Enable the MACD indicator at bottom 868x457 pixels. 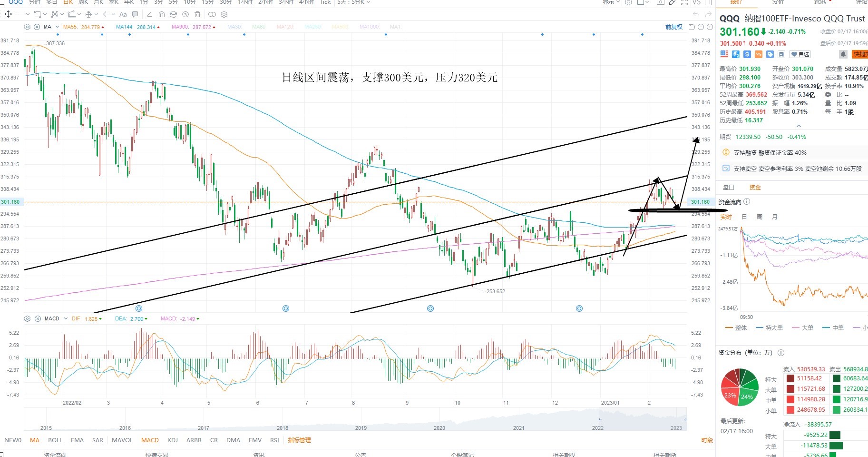[150, 440]
